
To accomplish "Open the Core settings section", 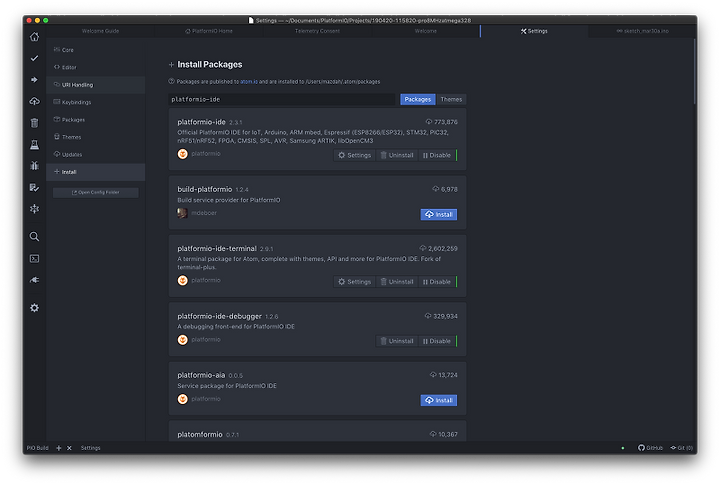I will point(96,50).
